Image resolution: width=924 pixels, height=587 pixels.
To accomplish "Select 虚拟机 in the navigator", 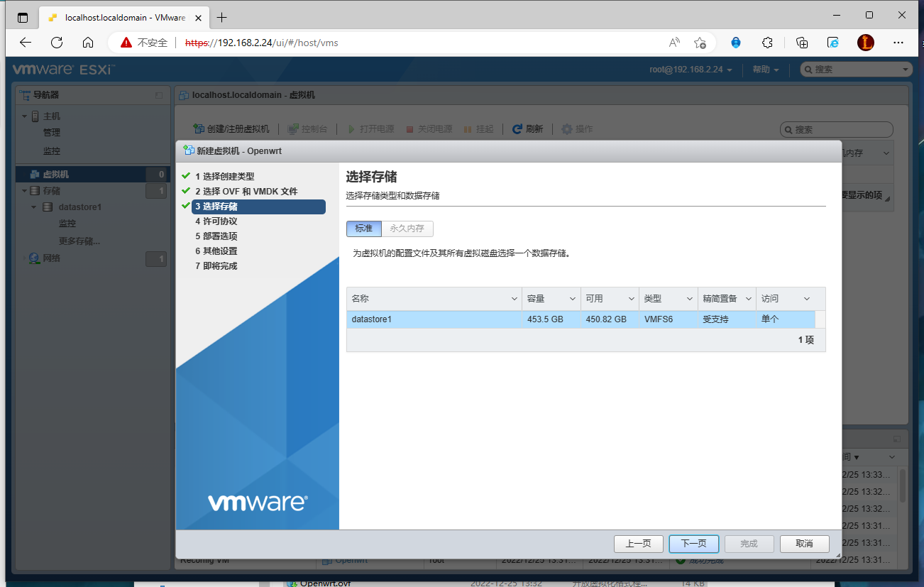I will [93, 175].
